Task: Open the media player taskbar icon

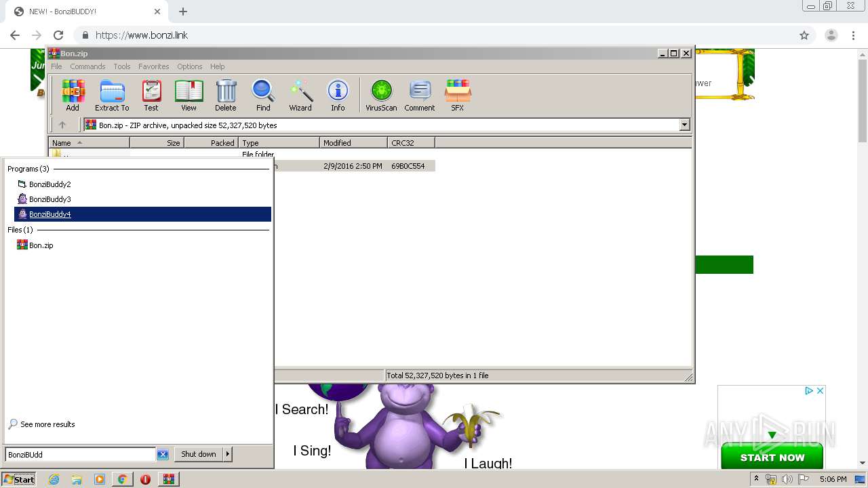Action: coord(100,479)
